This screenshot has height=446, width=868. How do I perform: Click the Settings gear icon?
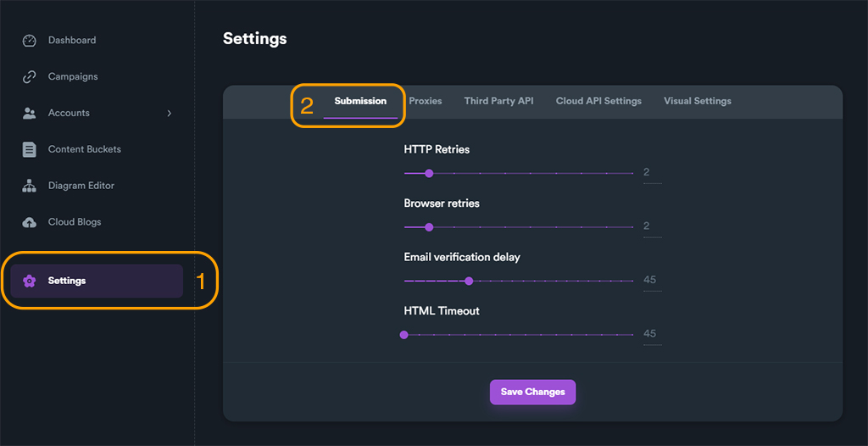pyautogui.click(x=30, y=282)
